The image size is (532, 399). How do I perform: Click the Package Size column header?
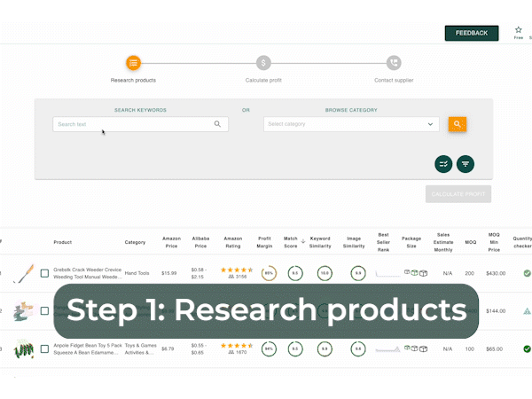click(411, 242)
